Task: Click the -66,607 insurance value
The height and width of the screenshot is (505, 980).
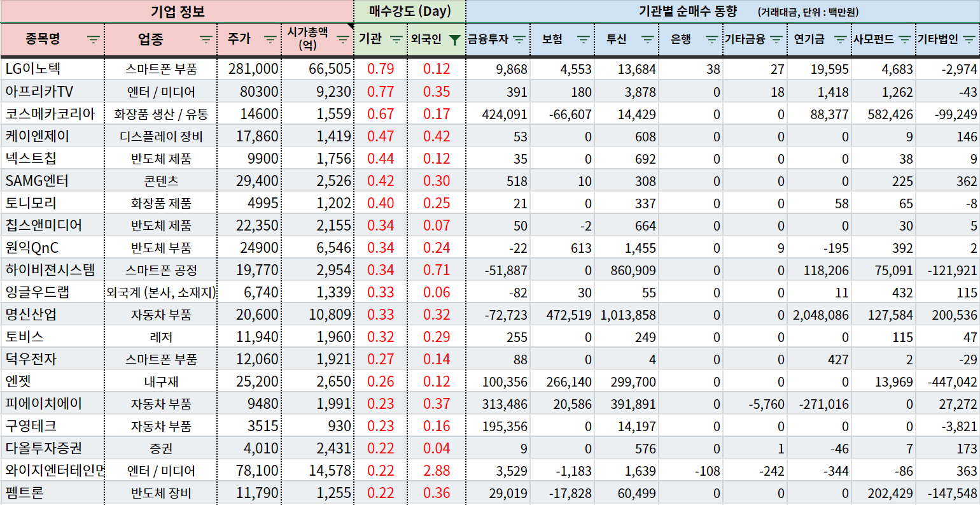Action: tap(563, 114)
